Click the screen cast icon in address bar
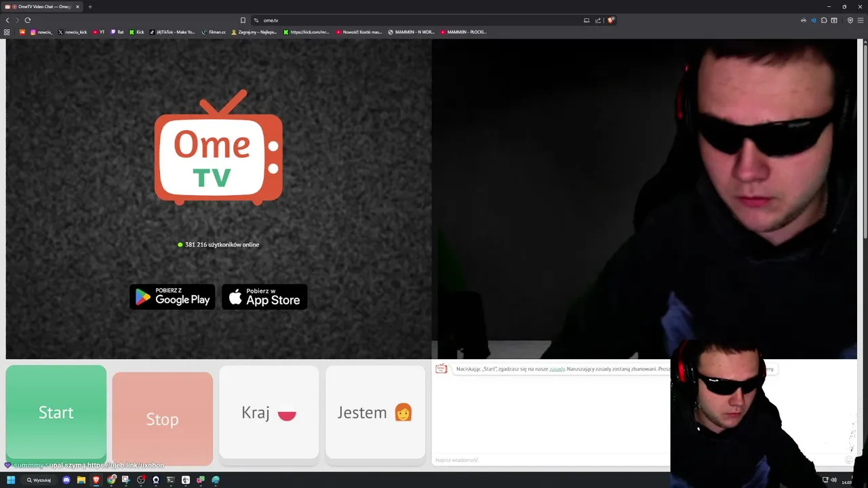868x488 pixels. [x=587, y=20]
